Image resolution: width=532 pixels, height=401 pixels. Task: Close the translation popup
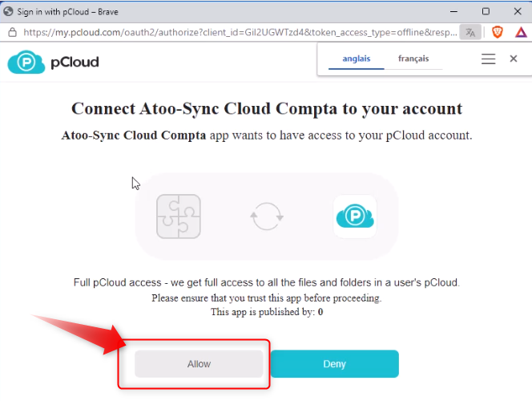(514, 59)
